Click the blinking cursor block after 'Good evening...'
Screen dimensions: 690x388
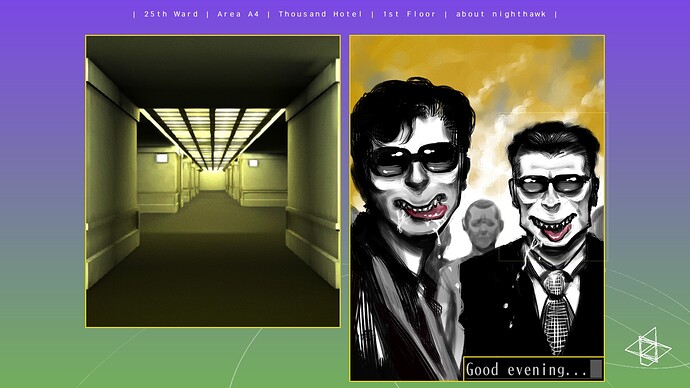(596, 369)
